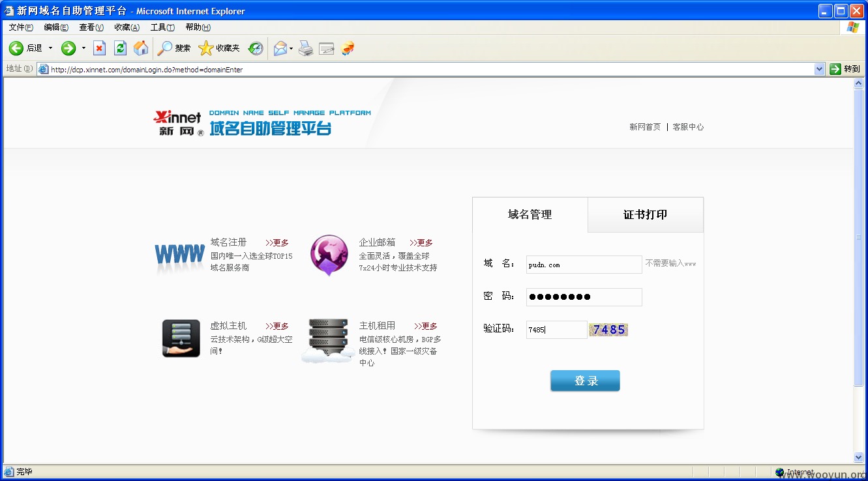The height and width of the screenshot is (481, 868).
Task: Open the 工具 (Tools) menu
Action: [x=162, y=27]
